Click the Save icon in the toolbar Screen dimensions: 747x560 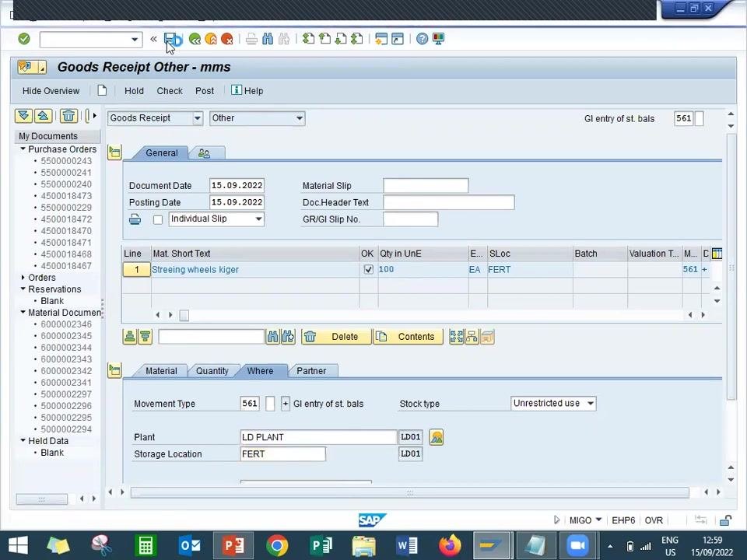pos(170,39)
